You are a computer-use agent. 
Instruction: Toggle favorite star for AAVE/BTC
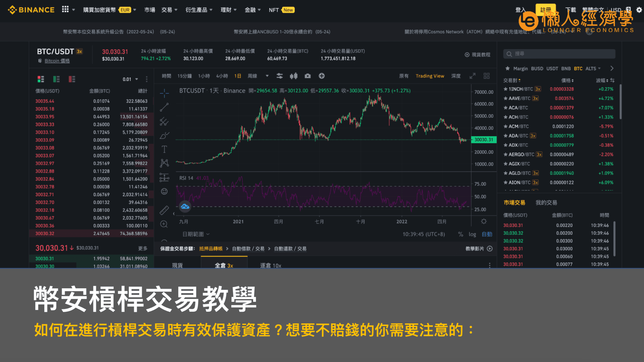(x=506, y=98)
